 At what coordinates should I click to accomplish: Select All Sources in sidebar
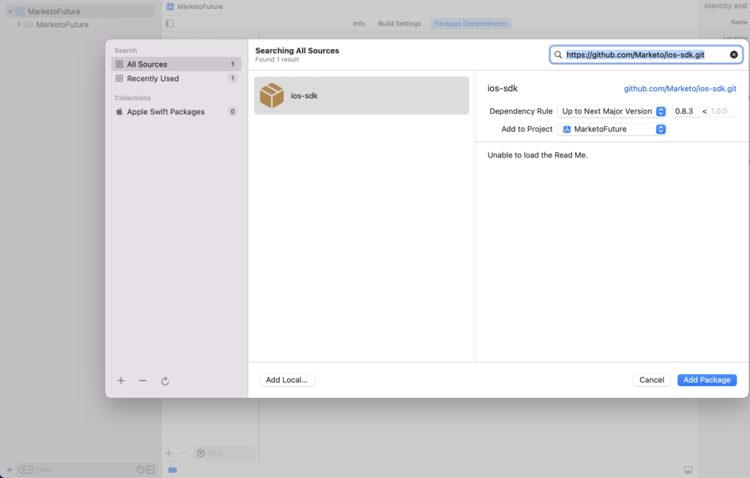pyautogui.click(x=176, y=64)
